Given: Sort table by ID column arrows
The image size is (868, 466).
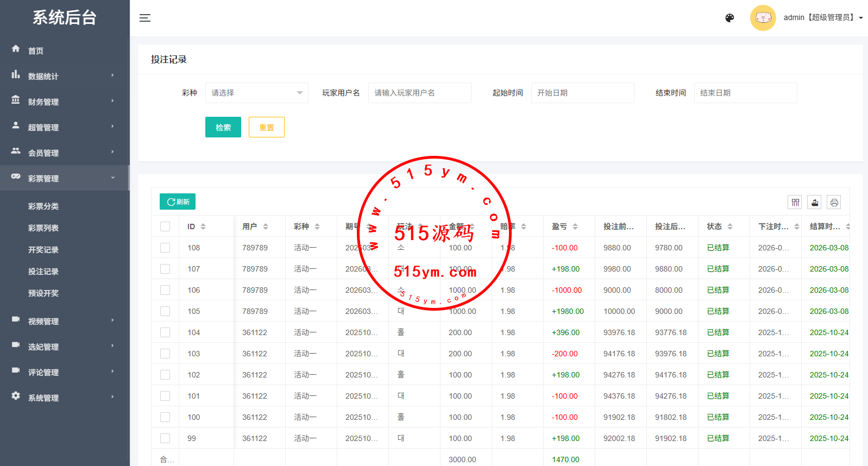Looking at the screenshot, I should [203, 226].
